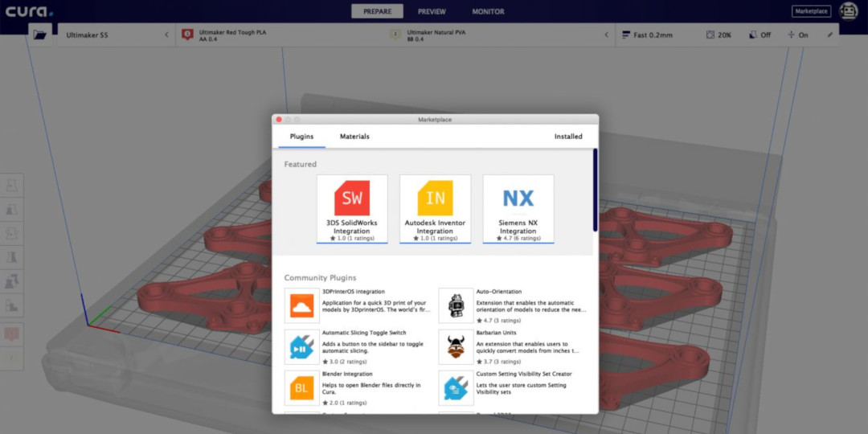The width and height of the screenshot is (868, 434).
Task: Click the Community Plugins heading
Action: [321, 278]
